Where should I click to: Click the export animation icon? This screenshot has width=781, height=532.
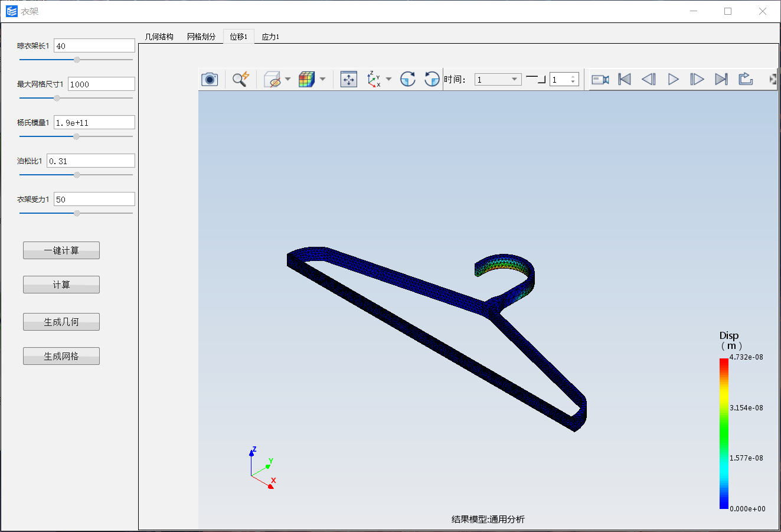coord(746,79)
